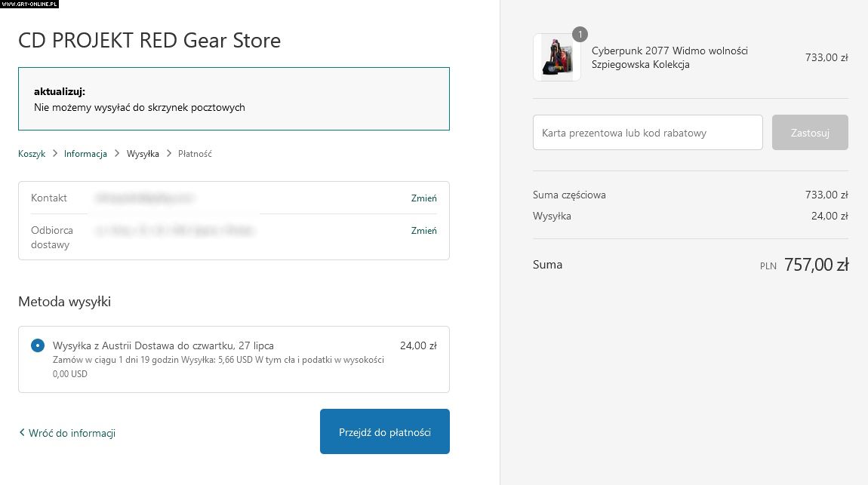This screenshot has height=485, width=868.
Task: Click the Cyberpunk 2077 product thumbnail
Action: click(556, 58)
